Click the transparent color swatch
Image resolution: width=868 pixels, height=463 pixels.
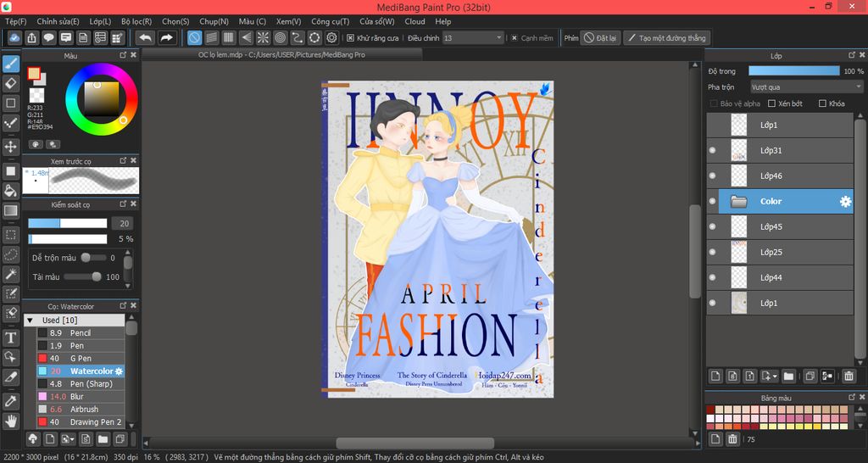[x=36, y=95]
